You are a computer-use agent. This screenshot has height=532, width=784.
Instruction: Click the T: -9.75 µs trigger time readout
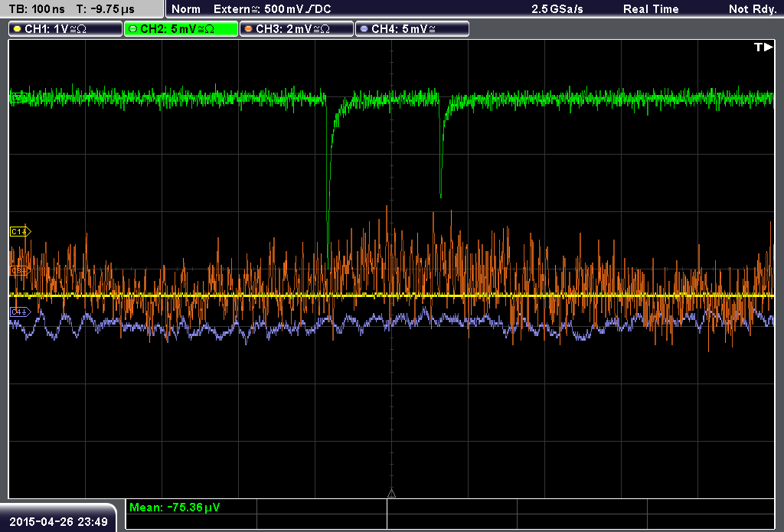(x=105, y=9)
